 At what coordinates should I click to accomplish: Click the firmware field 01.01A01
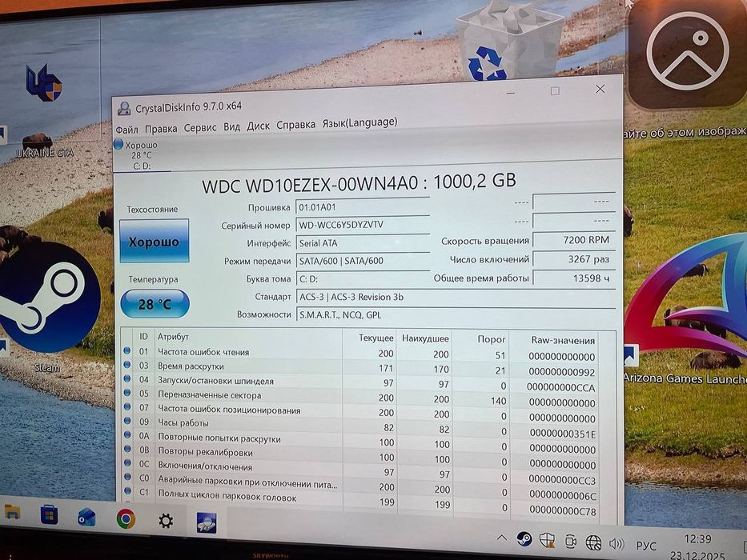tap(363, 207)
